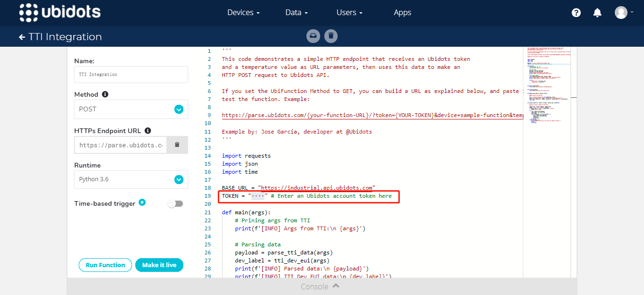The width and height of the screenshot is (644, 295).
Task: Open the Data menu
Action: pos(297,13)
